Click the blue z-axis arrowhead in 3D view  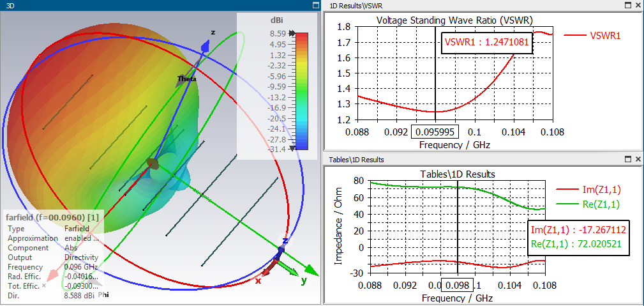pos(206,46)
